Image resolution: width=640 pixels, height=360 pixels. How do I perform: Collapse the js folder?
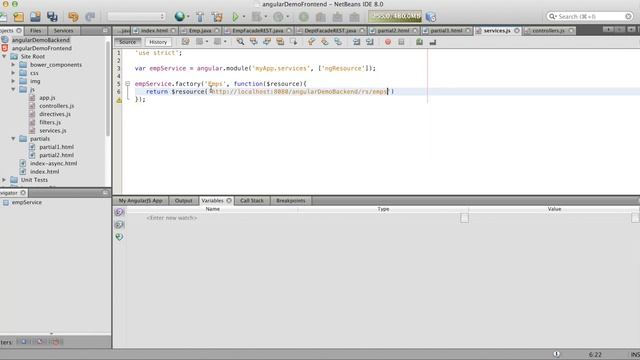[13, 89]
